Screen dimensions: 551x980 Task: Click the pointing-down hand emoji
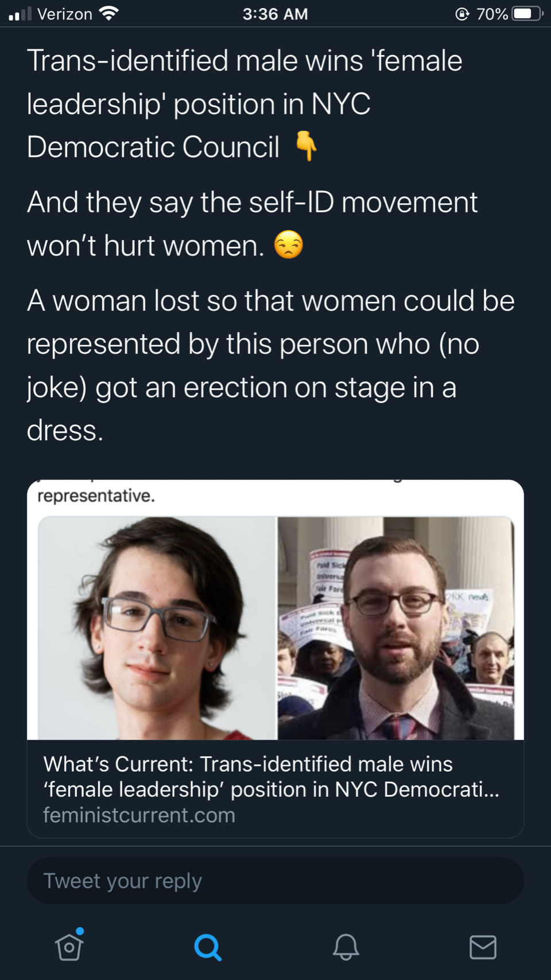pyautogui.click(x=306, y=146)
